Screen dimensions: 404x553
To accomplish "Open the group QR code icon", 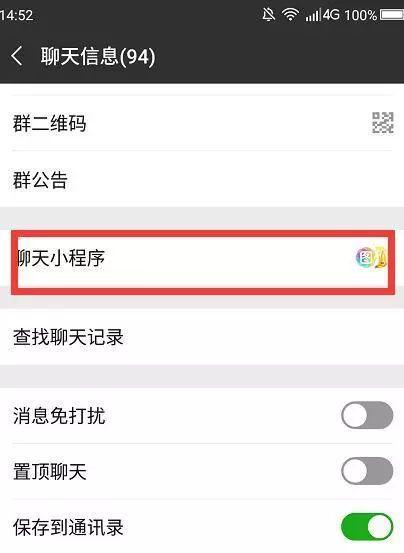I will coord(383,123).
